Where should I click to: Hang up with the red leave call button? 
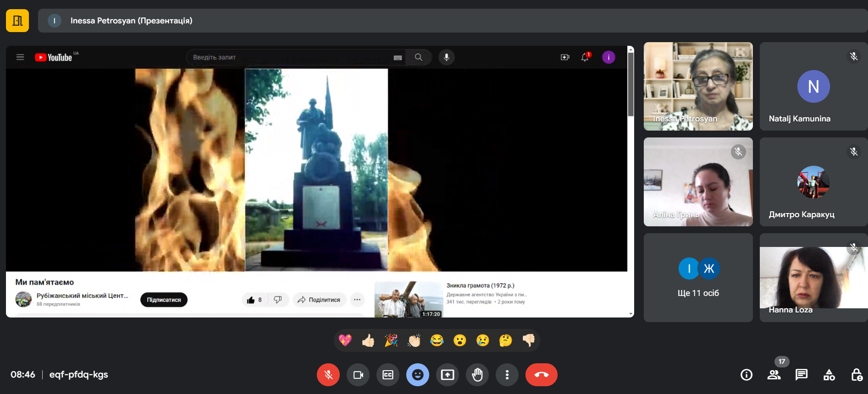tap(541, 375)
